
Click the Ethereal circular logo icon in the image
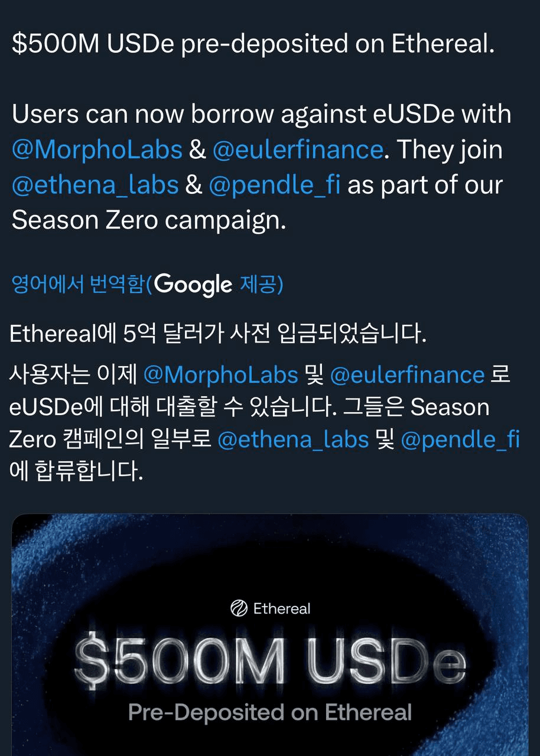click(x=239, y=608)
